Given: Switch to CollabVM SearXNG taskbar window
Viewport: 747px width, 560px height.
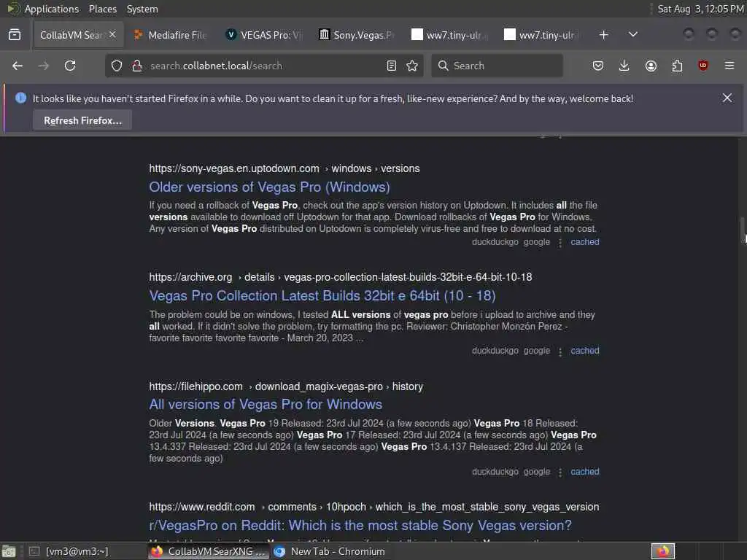Looking at the screenshot, I should click(x=209, y=551).
